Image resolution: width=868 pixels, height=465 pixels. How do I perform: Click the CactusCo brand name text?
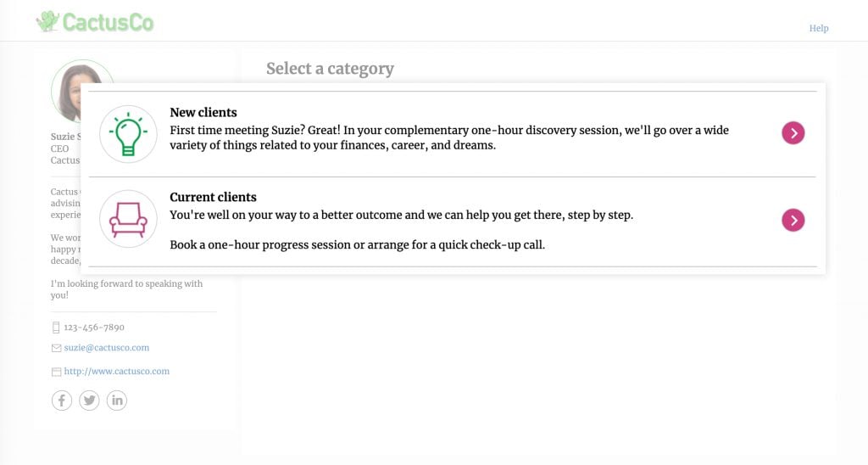108,22
